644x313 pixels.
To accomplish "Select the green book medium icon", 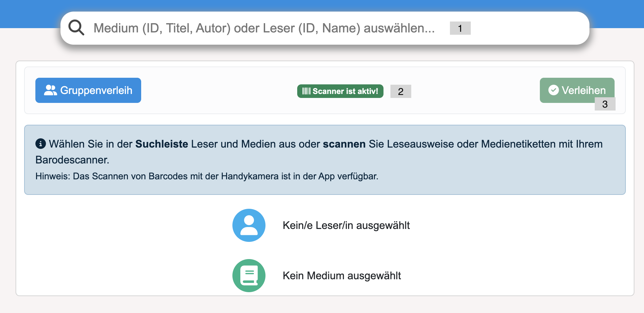I will click(x=249, y=275).
